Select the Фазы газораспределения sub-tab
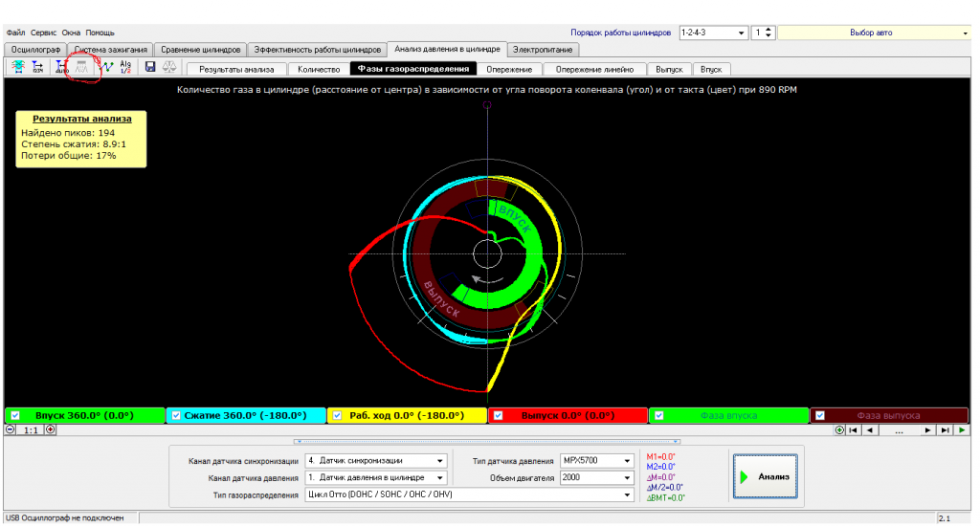Screen dimensions: 980x527 coord(413,69)
